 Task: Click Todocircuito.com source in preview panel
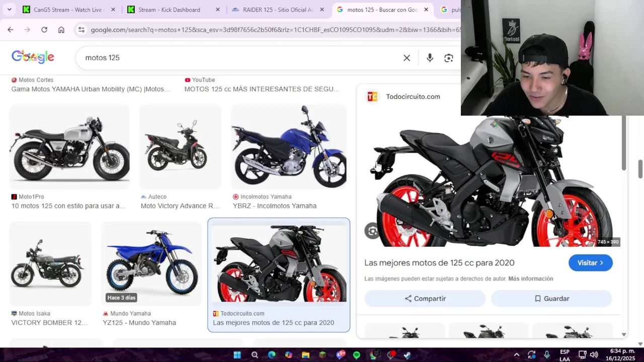[x=413, y=97]
